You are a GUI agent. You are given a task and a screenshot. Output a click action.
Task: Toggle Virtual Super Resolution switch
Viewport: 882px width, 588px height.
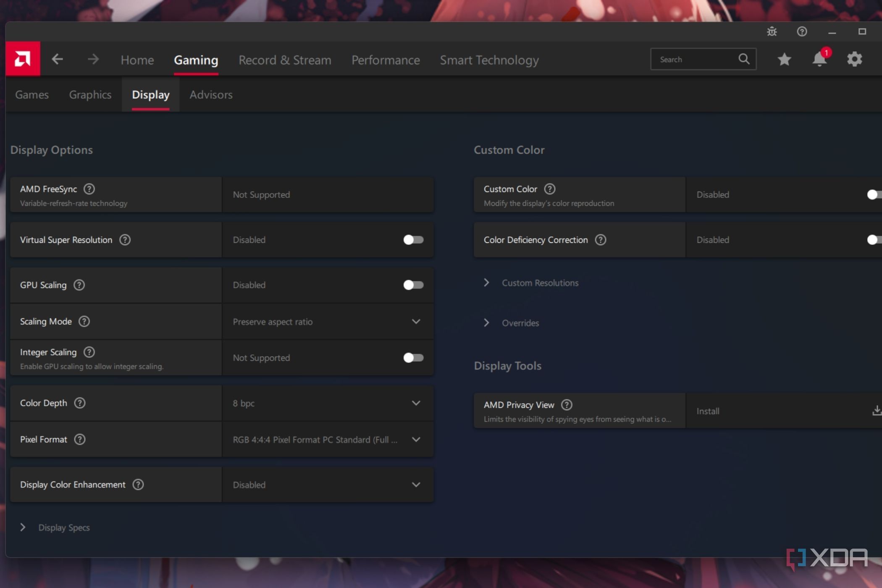[x=413, y=240]
